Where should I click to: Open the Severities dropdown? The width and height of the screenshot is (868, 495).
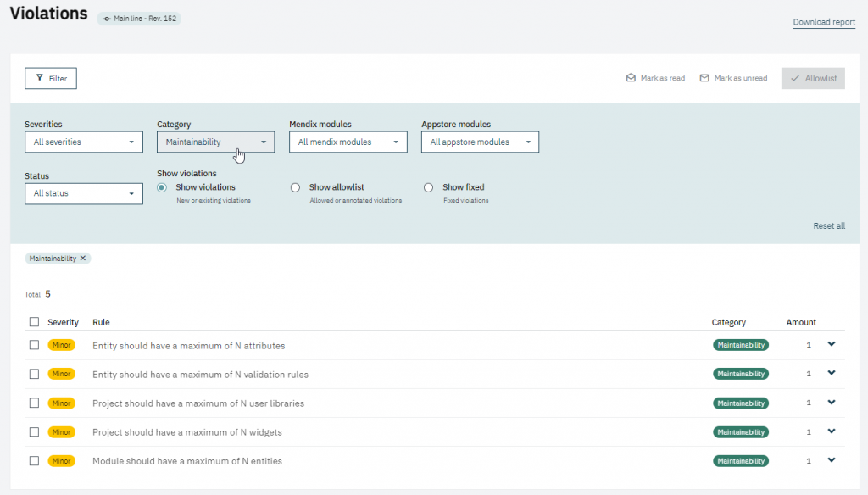coord(84,142)
